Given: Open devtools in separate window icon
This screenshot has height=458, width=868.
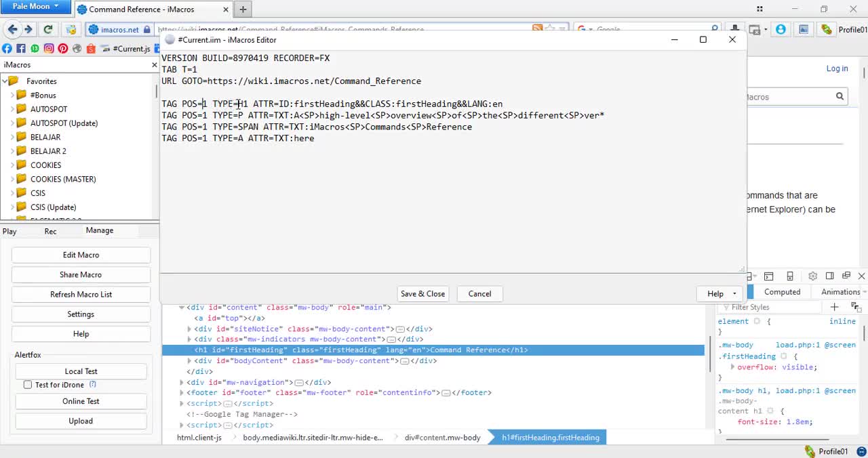Looking at the screenshot, I should click(x=846, y=276).
